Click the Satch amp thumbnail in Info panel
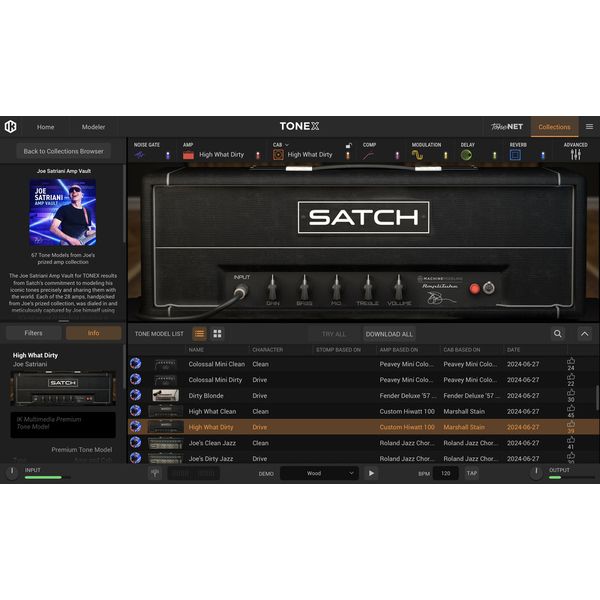The height and width of the screenshot is (600, 600). point(63,388)
